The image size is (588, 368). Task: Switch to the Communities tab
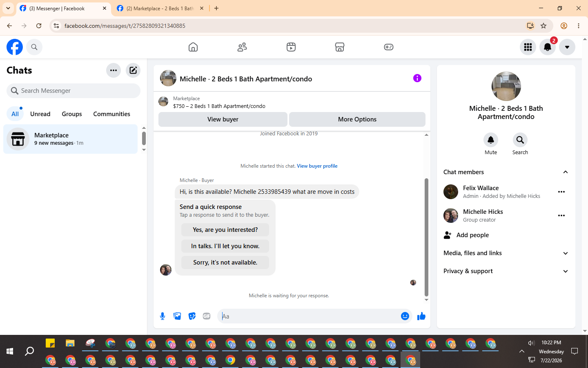111,114
